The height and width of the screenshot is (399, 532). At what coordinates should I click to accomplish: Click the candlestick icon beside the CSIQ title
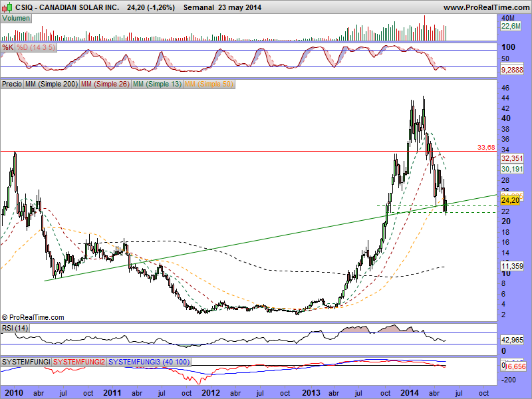click(x=7, y=7)
